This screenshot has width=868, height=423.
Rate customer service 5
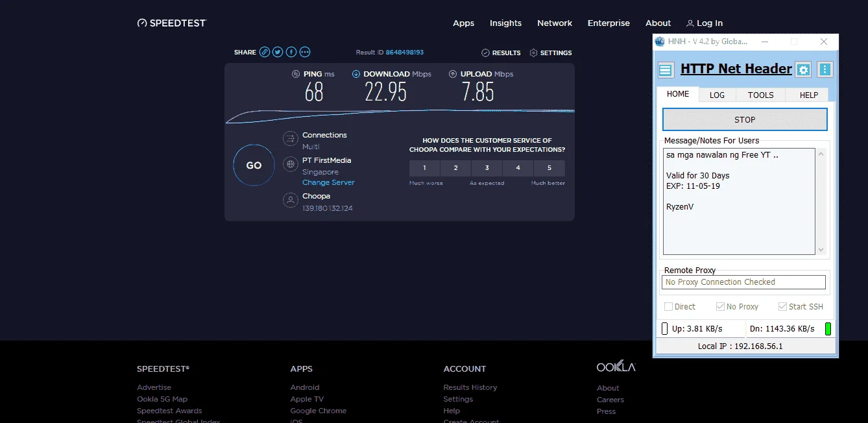pyautogui.click(x=549, y=168)
